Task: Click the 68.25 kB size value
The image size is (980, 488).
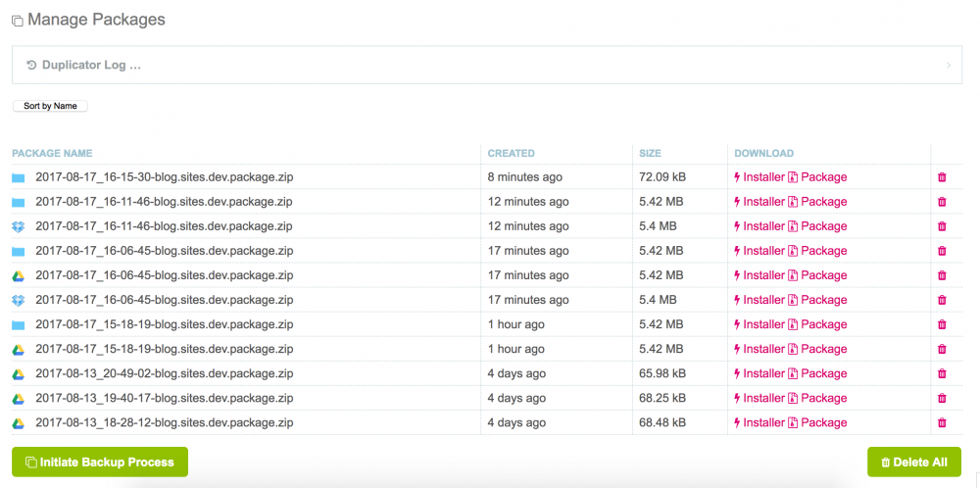Action: point(662,399)
